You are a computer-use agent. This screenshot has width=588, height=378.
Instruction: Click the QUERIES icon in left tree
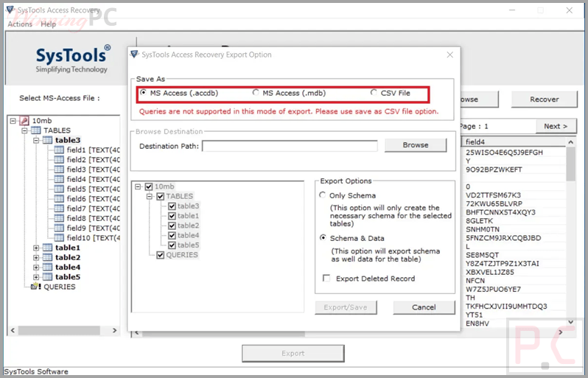(36, 287)
